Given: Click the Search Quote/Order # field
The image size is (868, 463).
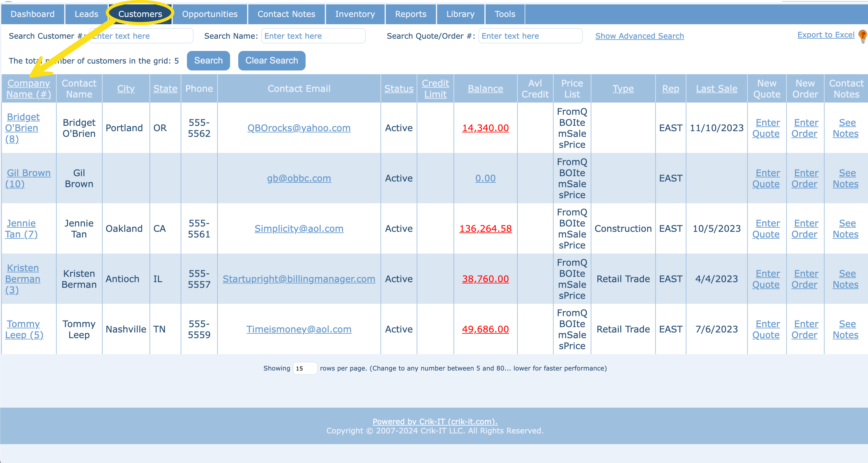Looking at the screenshot, I should pos(530,36).
